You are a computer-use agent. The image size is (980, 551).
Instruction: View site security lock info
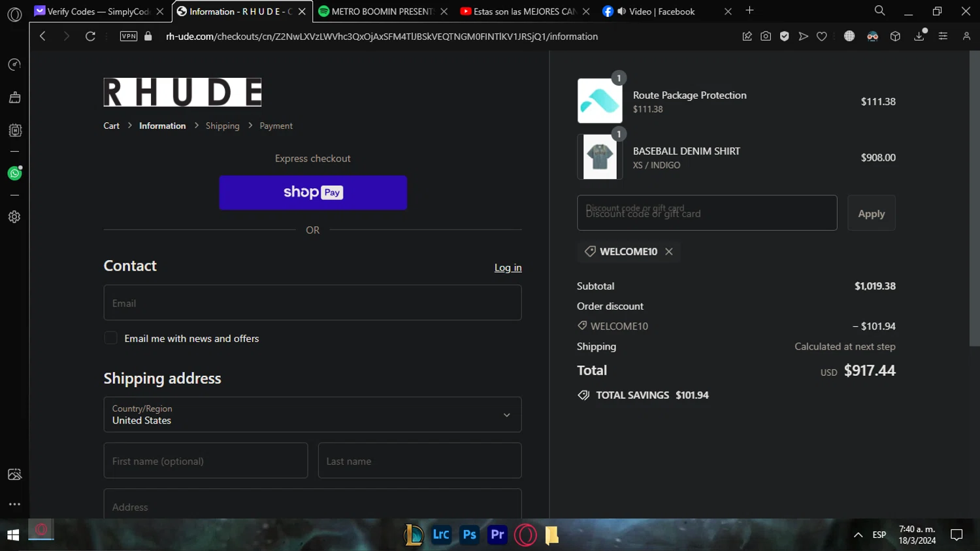coord(148,37)
